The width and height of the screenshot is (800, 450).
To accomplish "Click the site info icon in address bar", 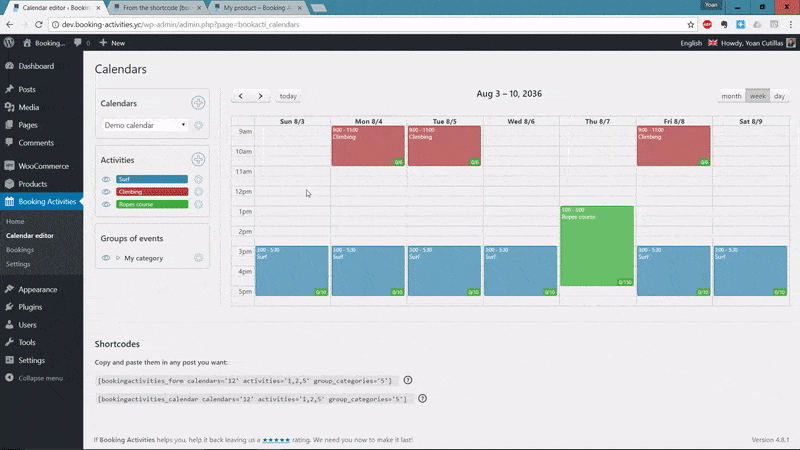I will (x=55, y=24).
